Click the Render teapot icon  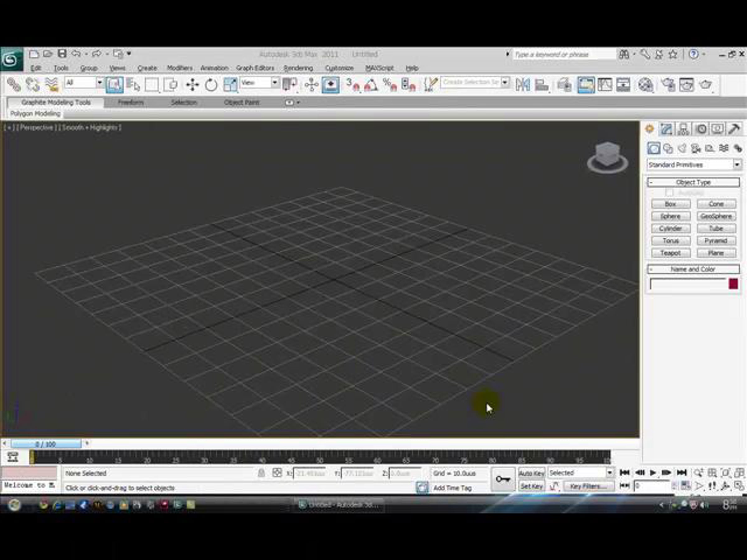(x=705, y=84)
